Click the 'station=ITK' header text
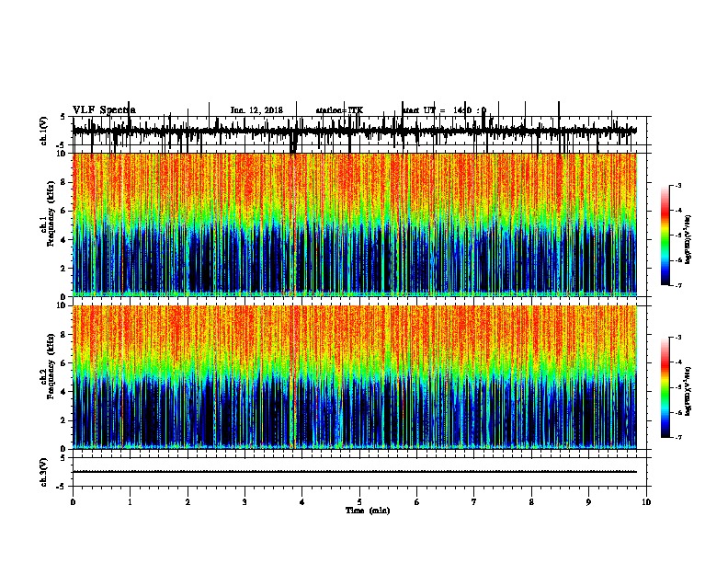 point(339,110)
